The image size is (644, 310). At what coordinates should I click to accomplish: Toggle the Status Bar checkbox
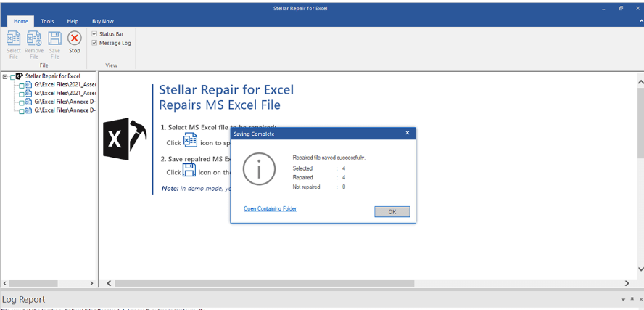[x=94, y=34]
